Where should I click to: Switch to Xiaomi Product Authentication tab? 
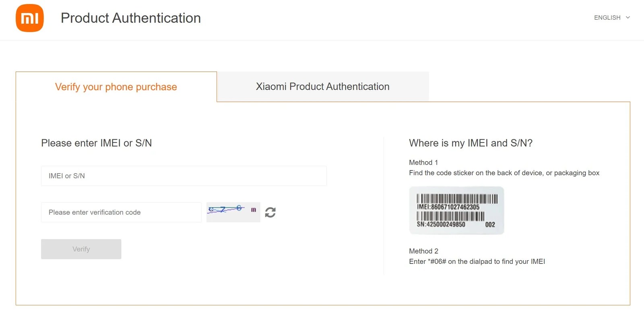[x=322, y=86]
